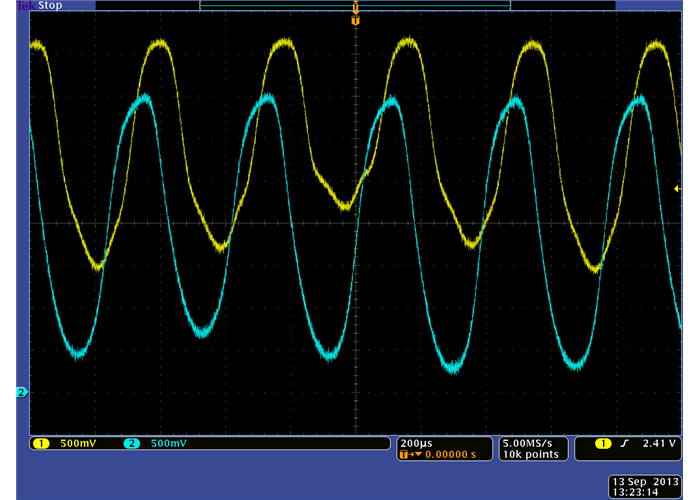Click the 5.00MS/s sample rate readout
The image size is (700, 500).
(534, 442)
